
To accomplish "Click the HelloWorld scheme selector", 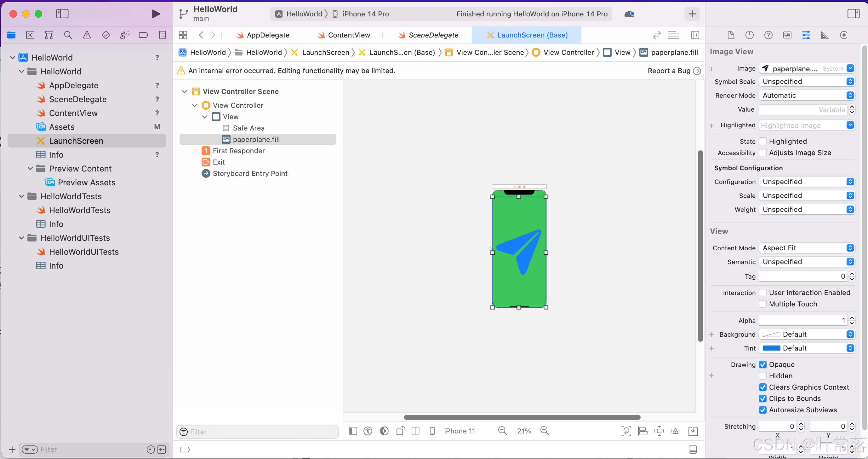I will [299, 14].
